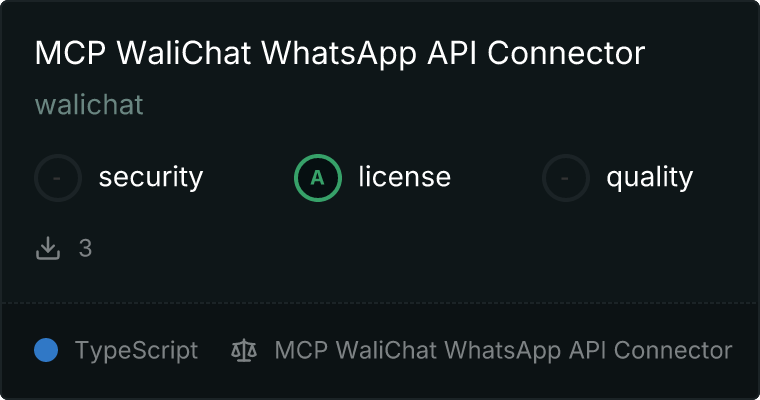Click the blue TypeScript language dot
The height and width of the screenshot is (400, 760).
coord(46,350)
